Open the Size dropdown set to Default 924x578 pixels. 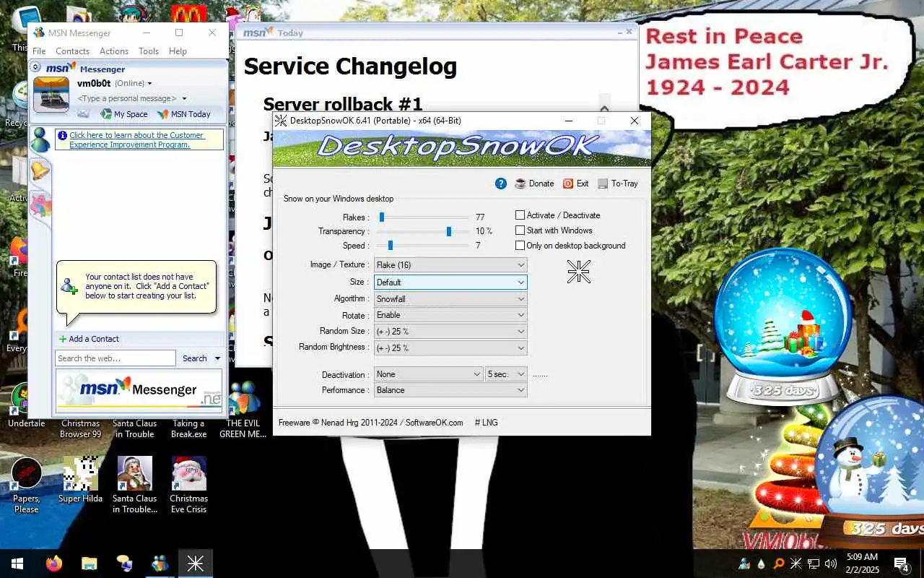pyautogui.click(x=450, y=282)
